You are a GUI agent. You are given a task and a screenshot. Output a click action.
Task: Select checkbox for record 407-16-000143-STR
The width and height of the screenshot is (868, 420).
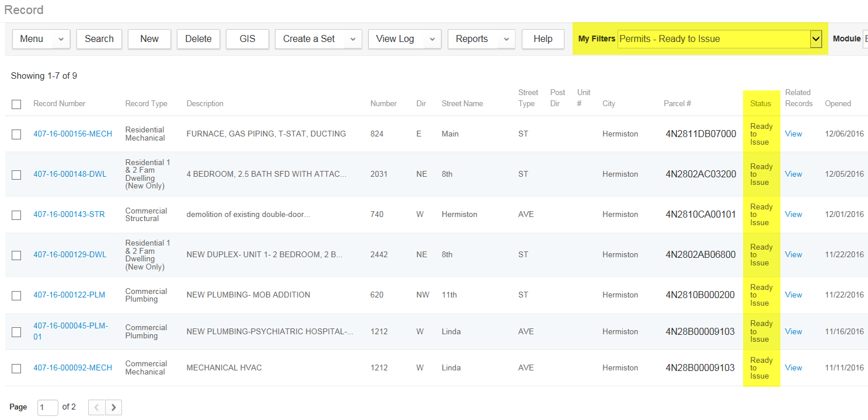(16, 215)
